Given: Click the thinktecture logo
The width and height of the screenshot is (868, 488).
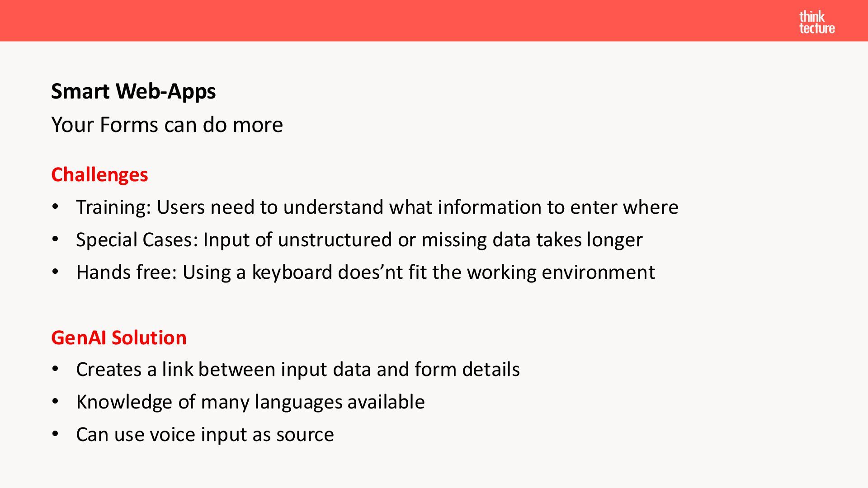Looking at the screenshot, I should click(x=817, y=23).
